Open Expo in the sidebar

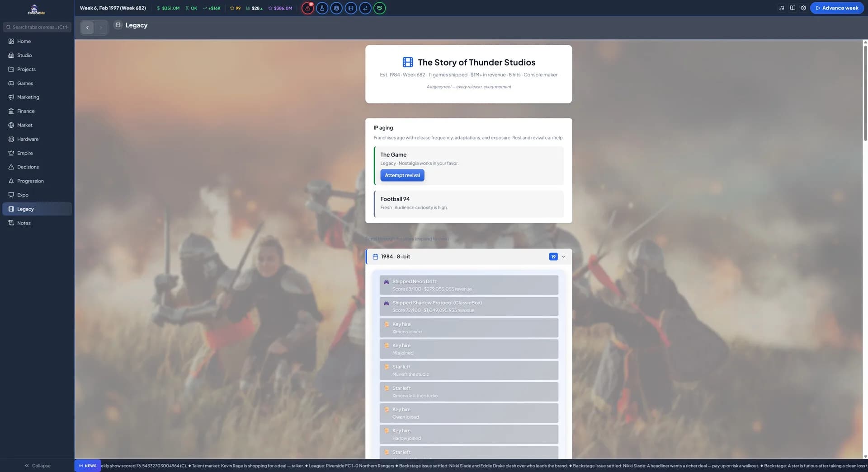pyautogui.click(x=37, y=195)
